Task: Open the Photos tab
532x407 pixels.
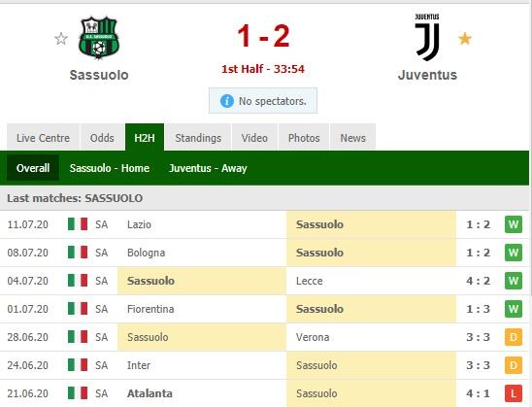Action: pyautogui.click(x=304, y=138)
